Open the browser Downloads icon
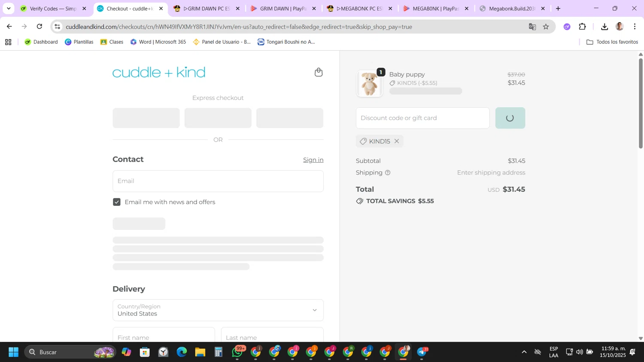The height and width of the screenshot is (362, 644). pyautogui.click(x=605, y=27)
